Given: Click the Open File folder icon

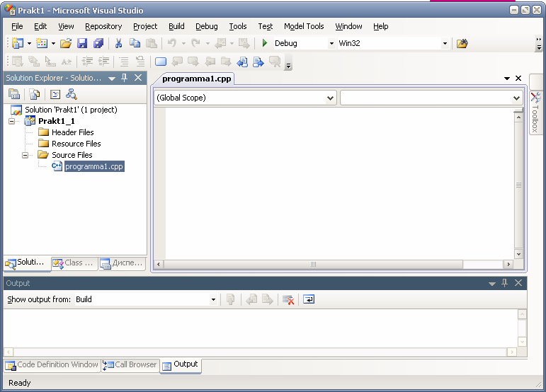Looking at the screenshot, I should pyautogui.click(x=65, y=43).
